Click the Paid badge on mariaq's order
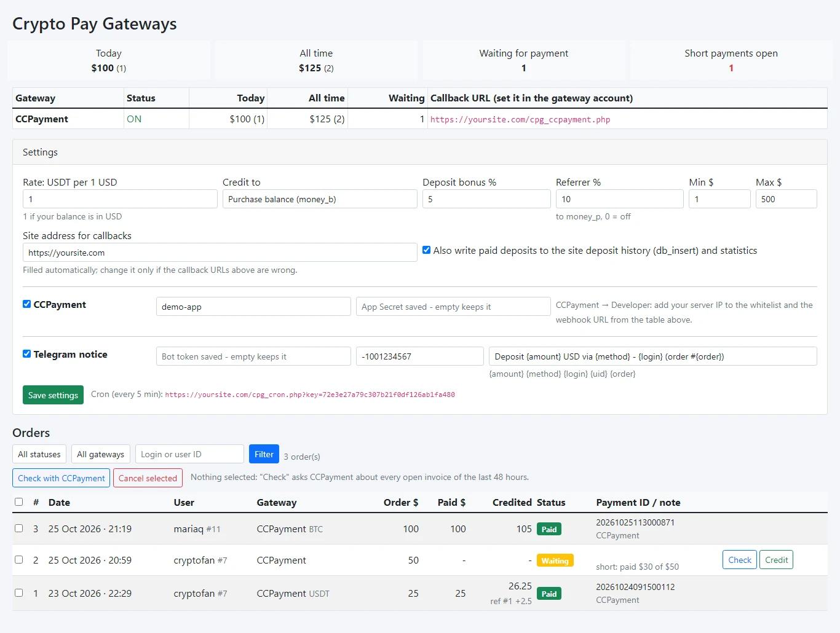Viewport: 840px width, 633px height. click(x=549, y=529)
